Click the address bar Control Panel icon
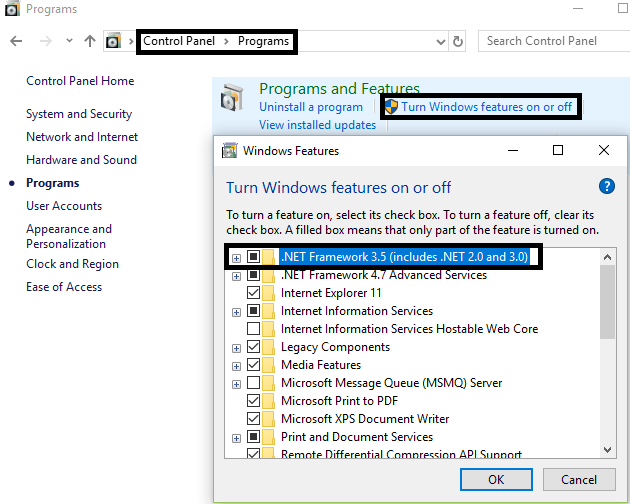 point(113,41)
